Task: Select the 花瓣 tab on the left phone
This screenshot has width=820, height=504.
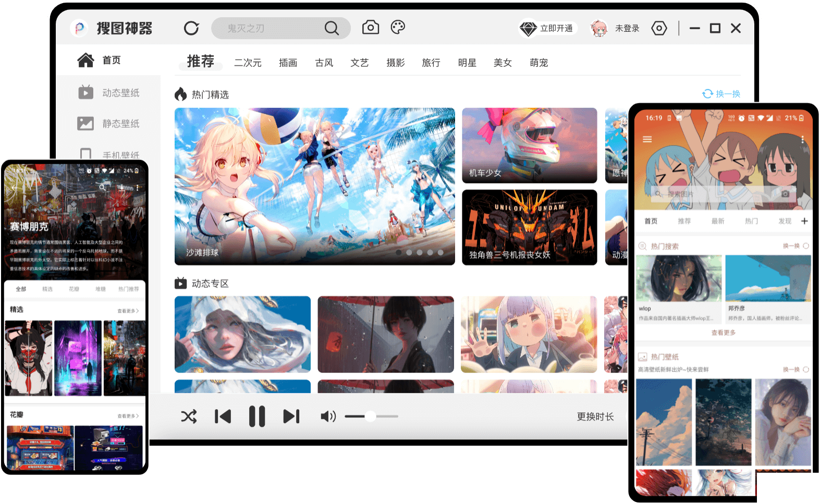Action: coord(74,289)
